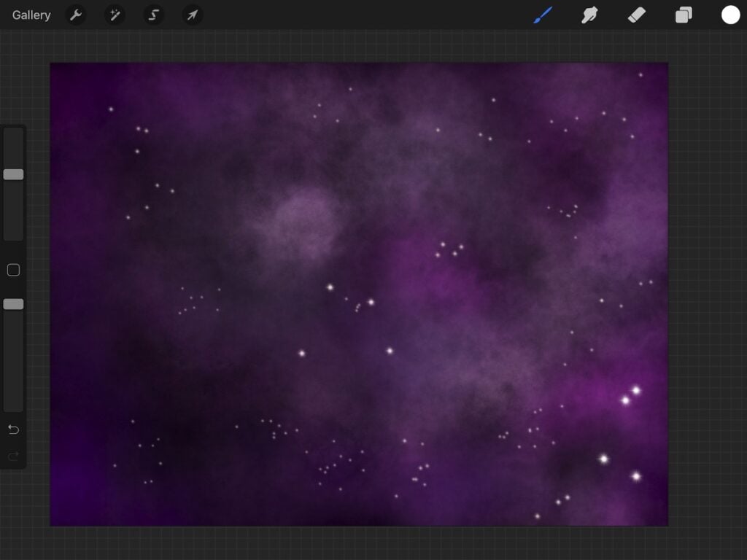Pick the Eraser tool

(635, 15)
